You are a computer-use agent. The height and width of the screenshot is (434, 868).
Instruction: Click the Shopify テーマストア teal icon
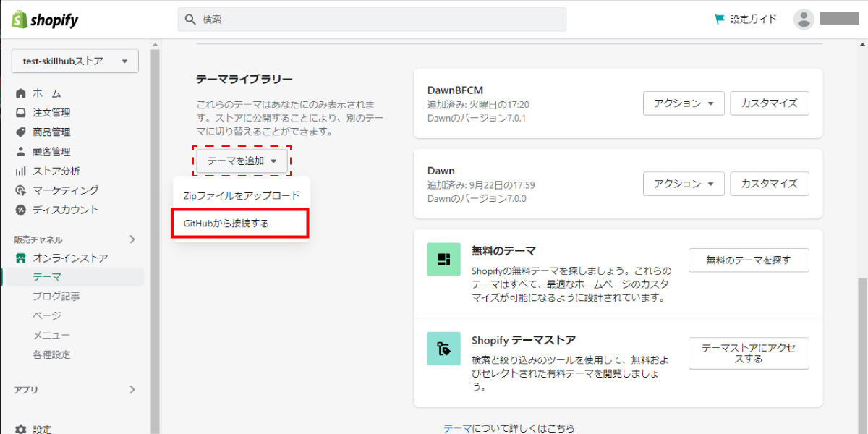[443, 349]
